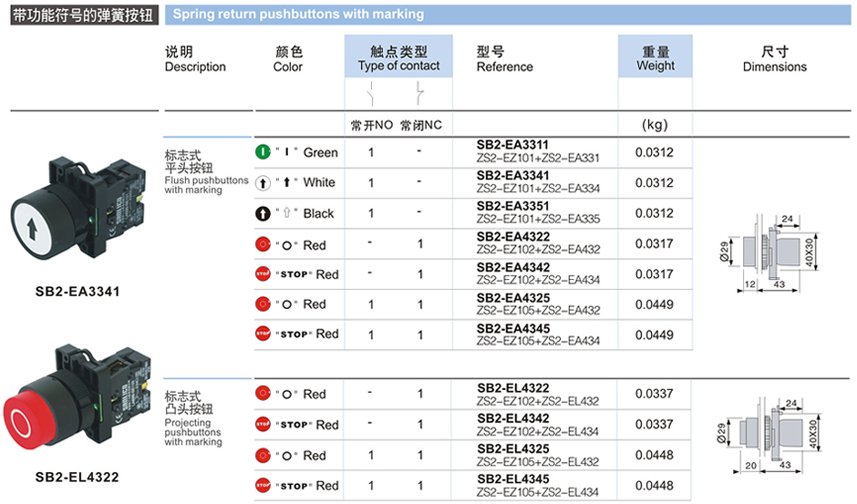The width and height of the screenshot is (857, 504).
Task: Click the red O icon beside SB2-EL4325
Action: click(263, 455)
